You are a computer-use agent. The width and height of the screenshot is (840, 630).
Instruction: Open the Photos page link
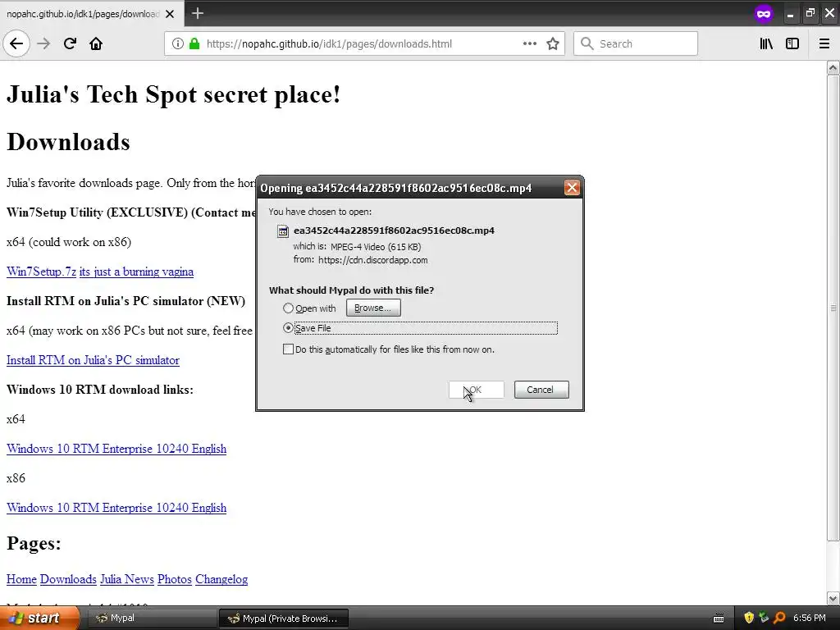pyautogui.click(x=175, y=579)
